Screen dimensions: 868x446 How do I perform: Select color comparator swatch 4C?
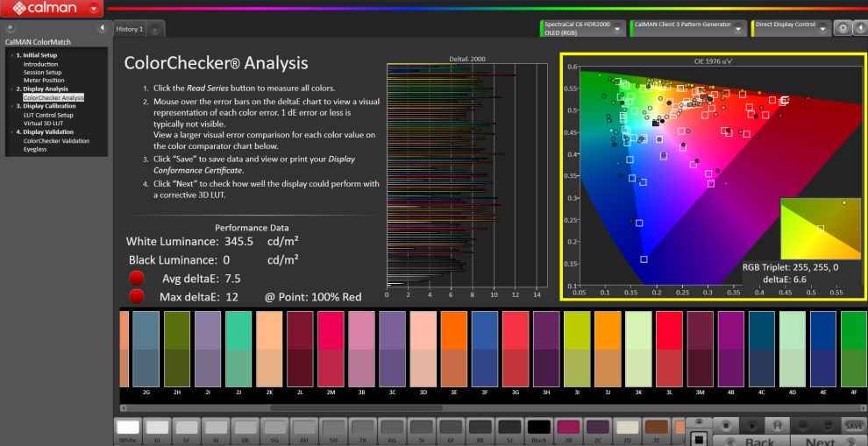pyautogui.click(x=762, y=349)
